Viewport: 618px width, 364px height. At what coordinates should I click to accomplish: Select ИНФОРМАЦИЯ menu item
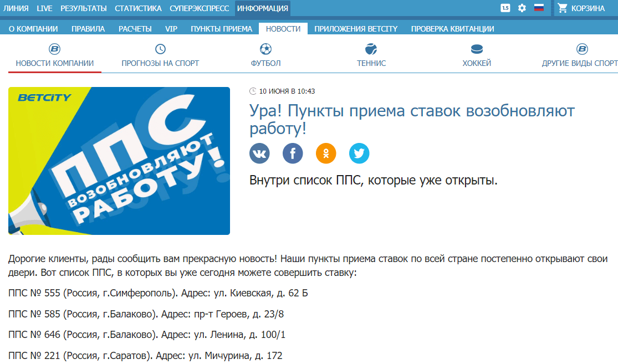point(263,8)
